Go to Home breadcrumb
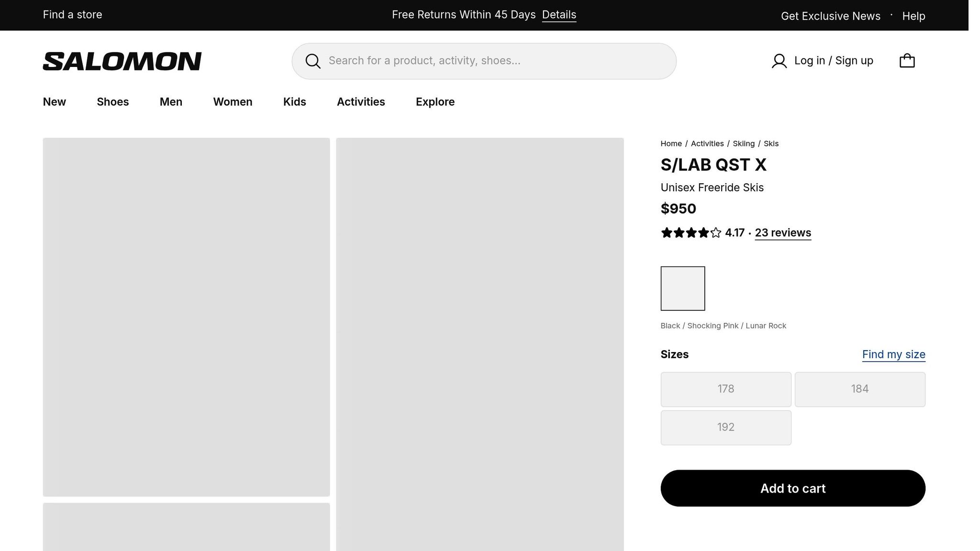The height and width of the screenshot is (551, 980). [671, 143]
